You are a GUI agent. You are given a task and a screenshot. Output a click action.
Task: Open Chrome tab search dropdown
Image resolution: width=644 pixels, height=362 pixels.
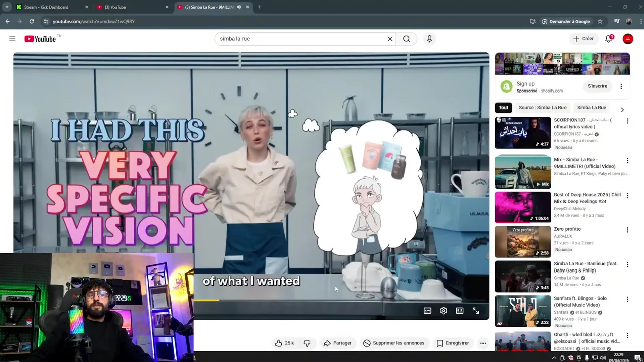[7, 7]
